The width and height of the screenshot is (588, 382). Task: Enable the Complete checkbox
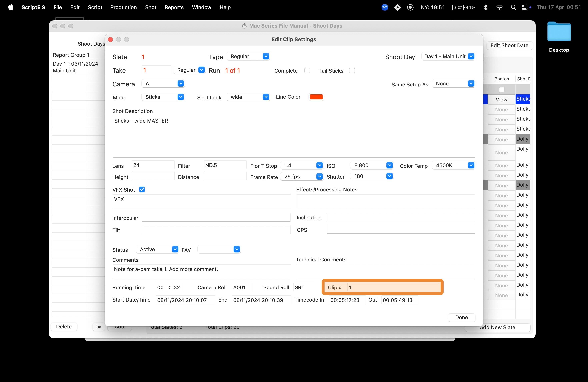(x=307, y=71)
